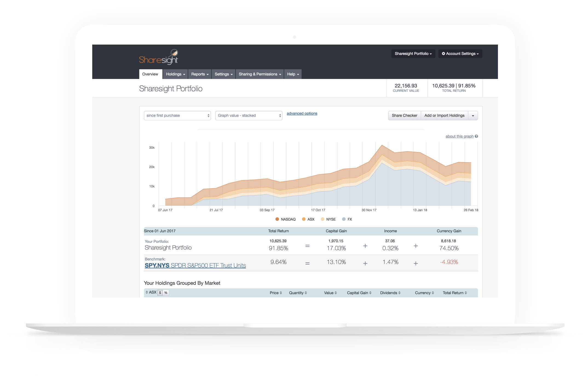The height and width of the screenshot is (384, 588).
Task: Sort holdings by Total Return arrows
Action: pyautogui.click(x=466, y=293)
